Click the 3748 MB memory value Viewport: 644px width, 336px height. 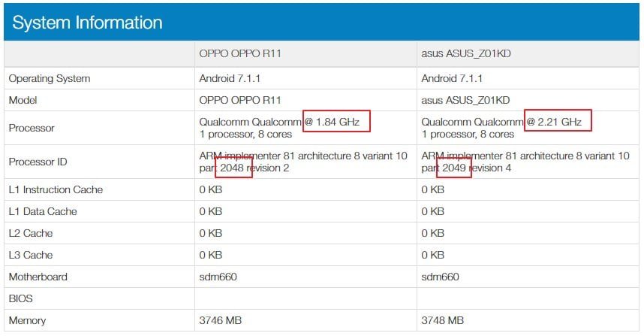click(442, 320)
